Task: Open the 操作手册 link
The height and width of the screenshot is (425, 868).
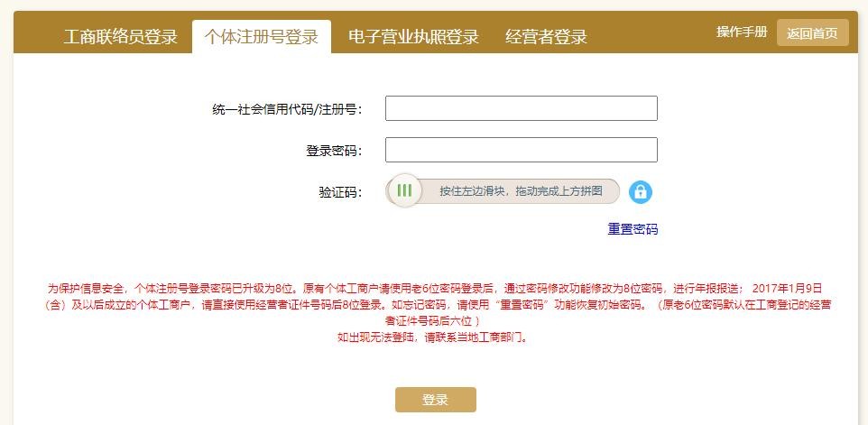Action: pyautogui.click(x=742, y=32)
